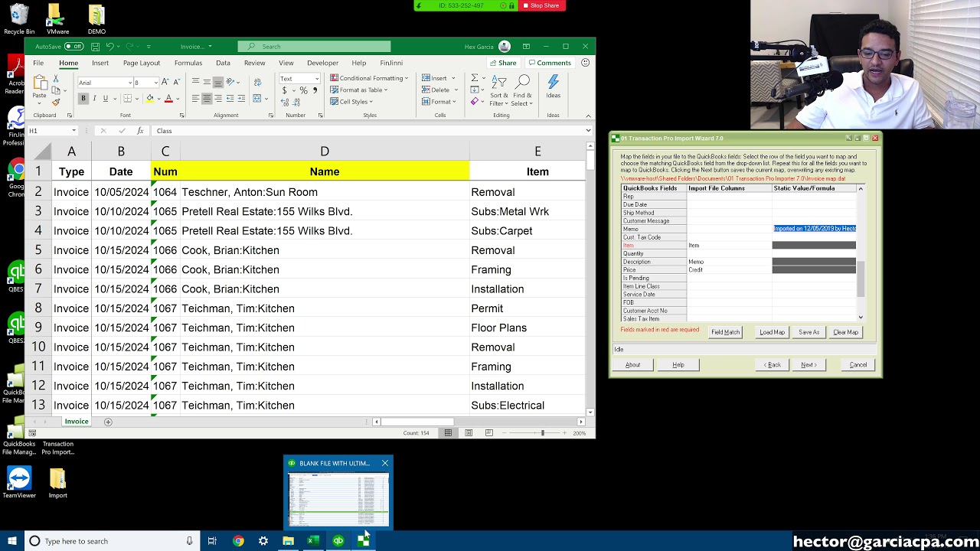Increase font size with larger A icon

(x=165, y=82)
